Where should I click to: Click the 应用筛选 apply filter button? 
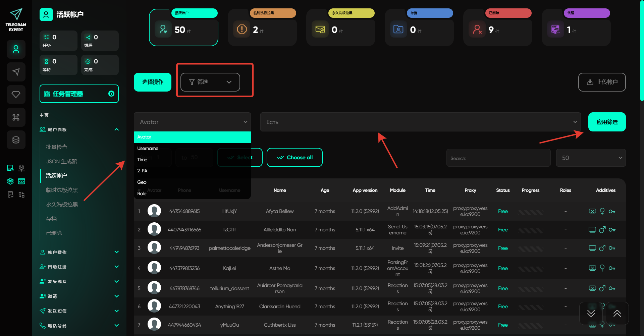607,122
